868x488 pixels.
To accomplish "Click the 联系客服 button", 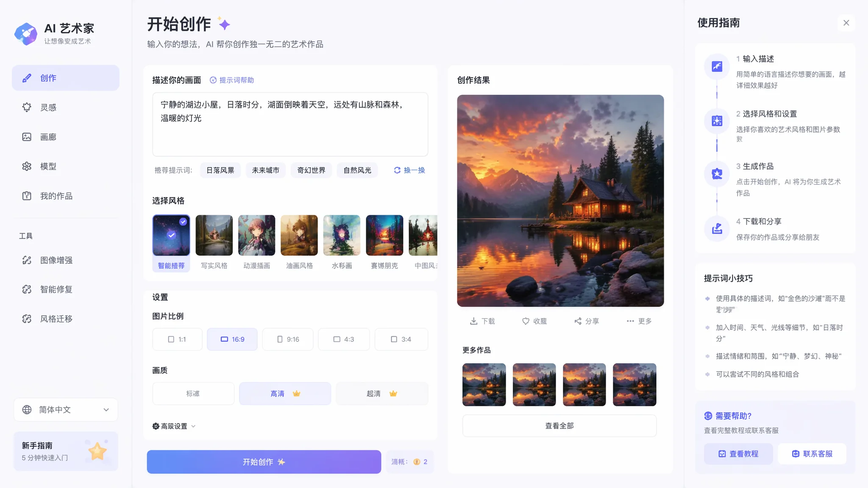I will click(x=812, y=454).
